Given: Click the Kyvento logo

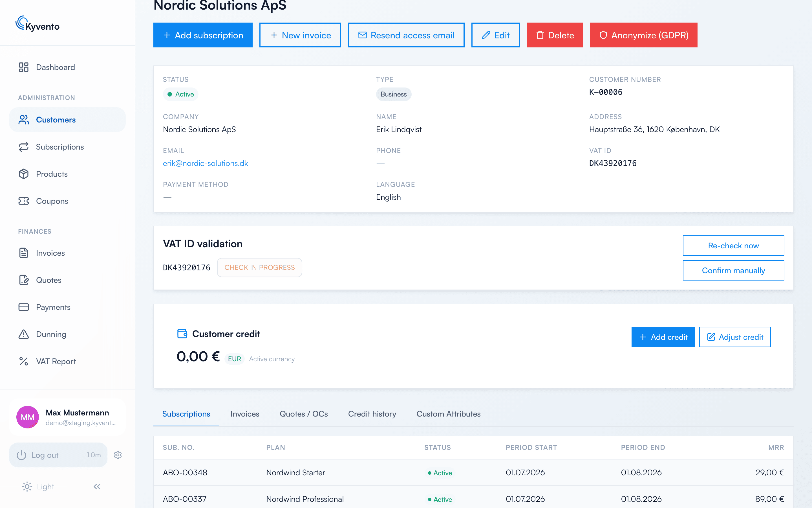Looking at the screenshot, I should pyautogui.click(x=37, y=23).
